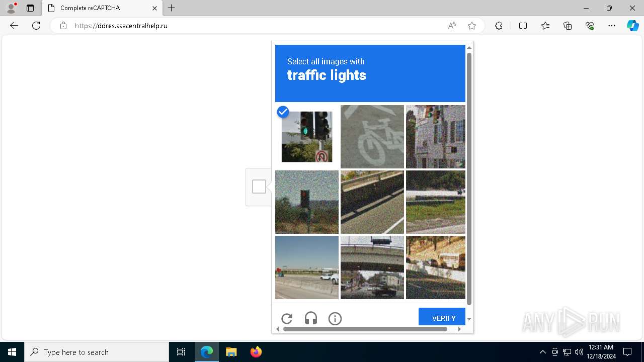Open a new tab with plus button
This screenshot has height=362, width=644.
click(172, 8)
